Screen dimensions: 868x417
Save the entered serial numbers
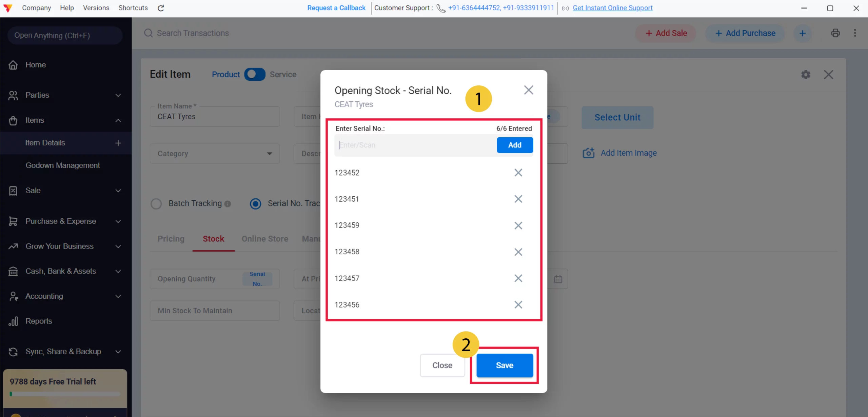click(504, 365)
